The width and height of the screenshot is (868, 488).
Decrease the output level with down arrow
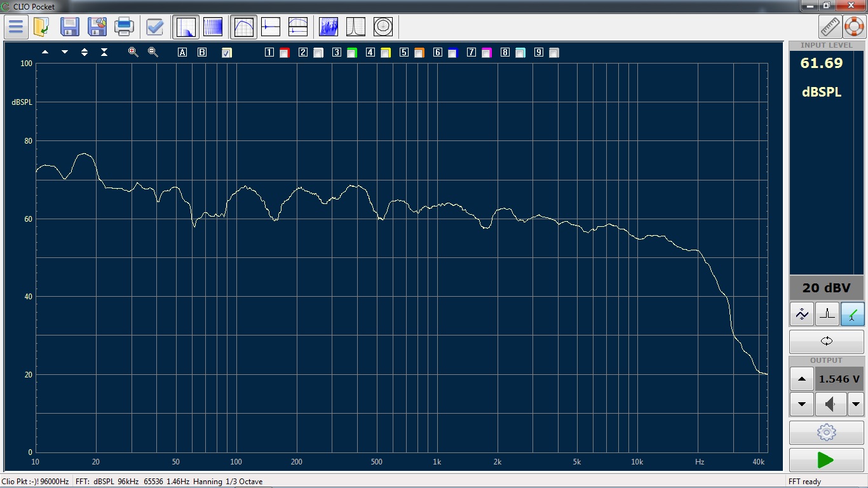(x=802, y=403)
